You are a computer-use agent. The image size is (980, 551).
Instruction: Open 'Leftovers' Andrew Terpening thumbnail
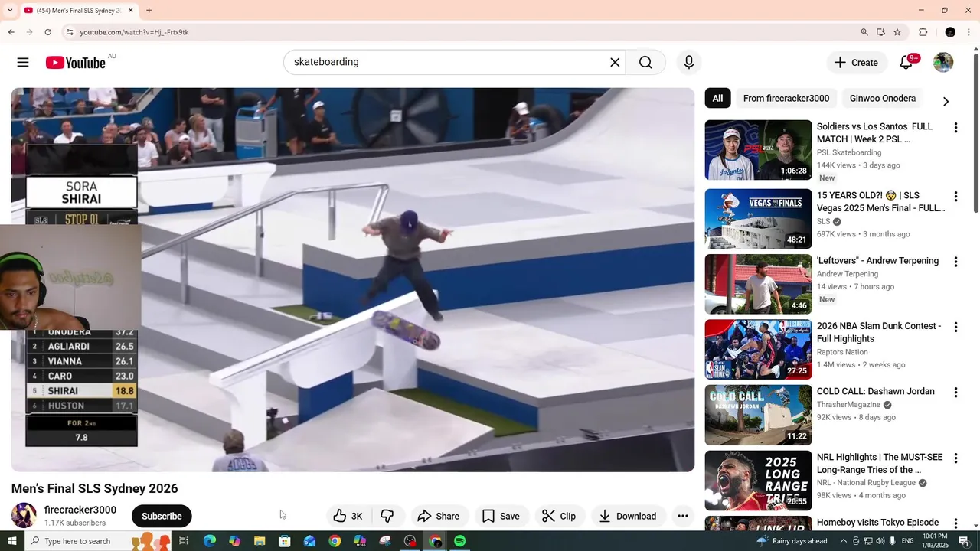click(758, 284)
